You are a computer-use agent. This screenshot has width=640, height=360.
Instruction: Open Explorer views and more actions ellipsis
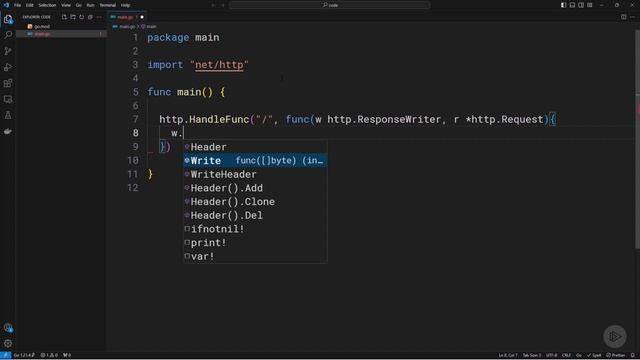pyautogui.click(x=99, y=17)
